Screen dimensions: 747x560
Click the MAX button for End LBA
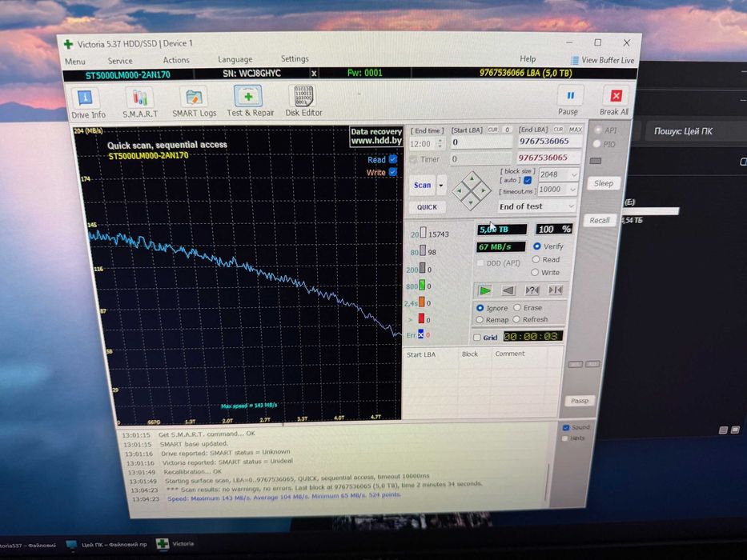pyautogui.click(x=576, y=130)
